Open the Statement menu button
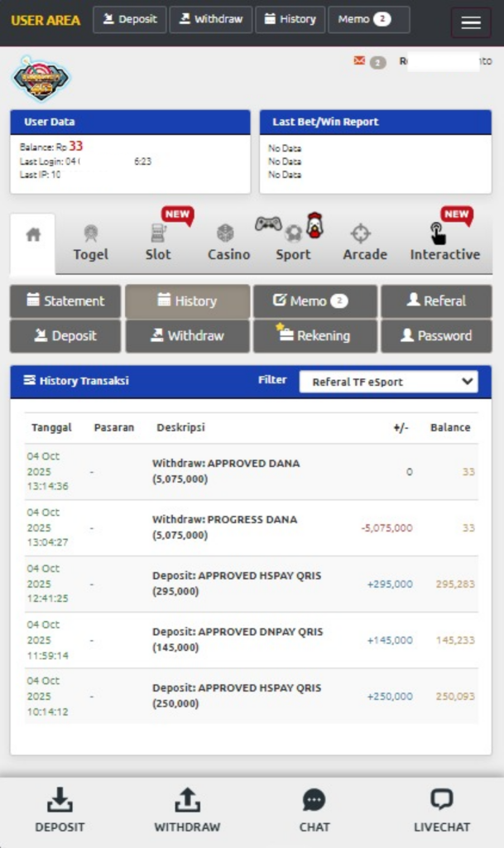504x848 pixels. [65, 301]
